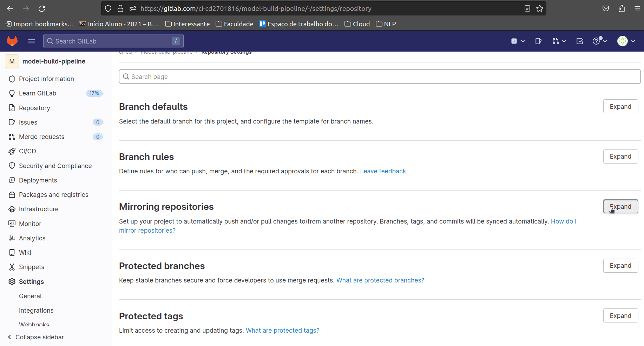
Task: Click the GitLab fox logo
Action: tap(12, 41)
